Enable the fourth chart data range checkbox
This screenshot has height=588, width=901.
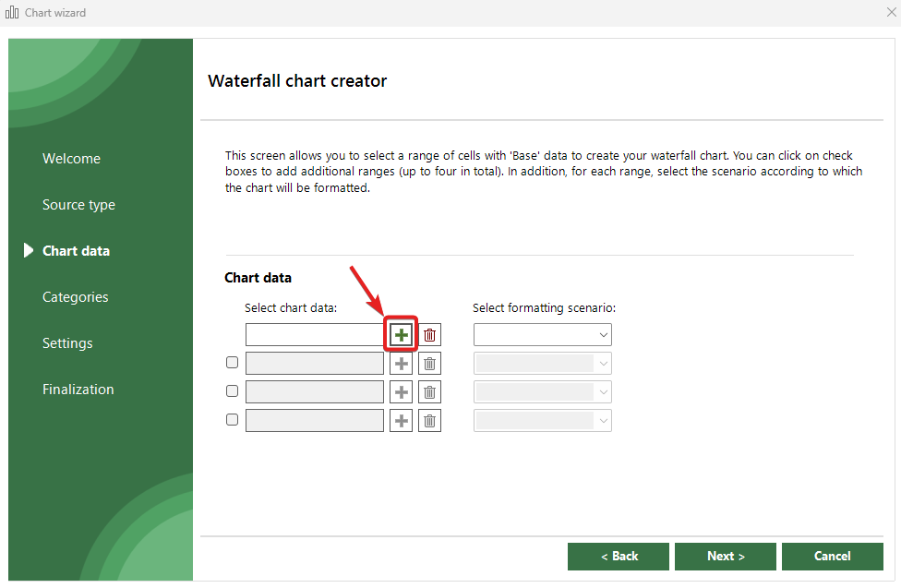pyautogui.click(x=232, y=420)
